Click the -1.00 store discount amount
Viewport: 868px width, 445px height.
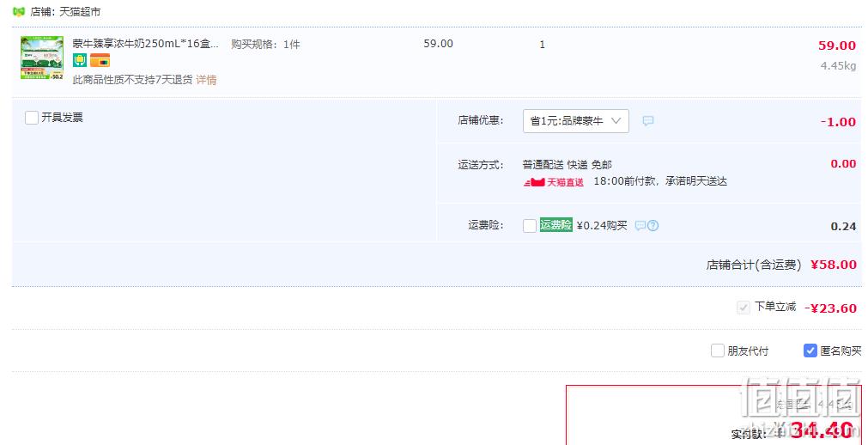[x=838, y=122]
